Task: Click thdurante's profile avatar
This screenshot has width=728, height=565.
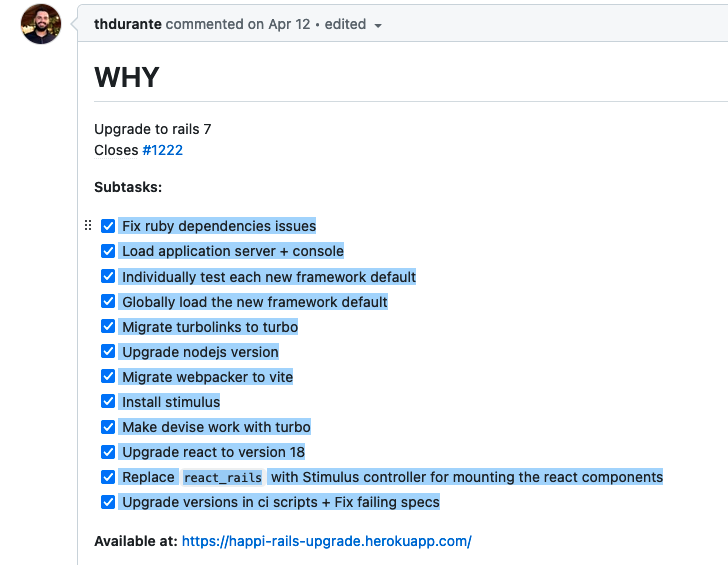Action: [x=41, y=24]
